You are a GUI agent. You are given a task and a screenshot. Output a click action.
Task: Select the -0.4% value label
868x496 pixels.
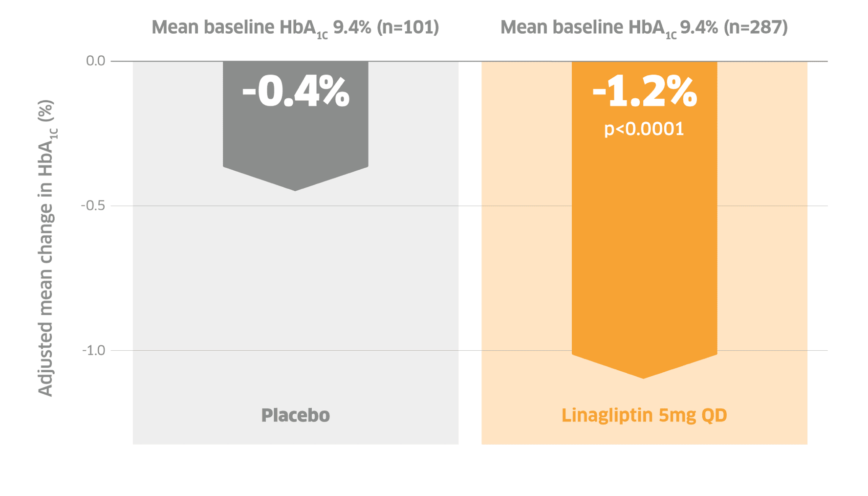pyautogui.click(x=296, y=91)
